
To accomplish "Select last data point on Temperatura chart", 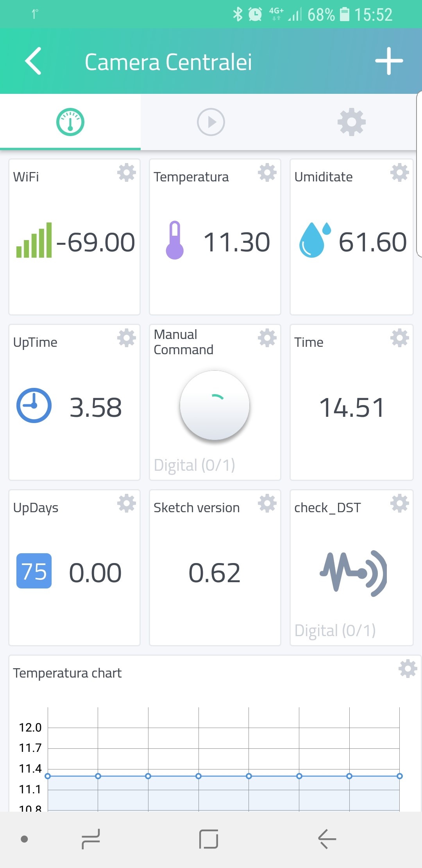I will (399, 776).
